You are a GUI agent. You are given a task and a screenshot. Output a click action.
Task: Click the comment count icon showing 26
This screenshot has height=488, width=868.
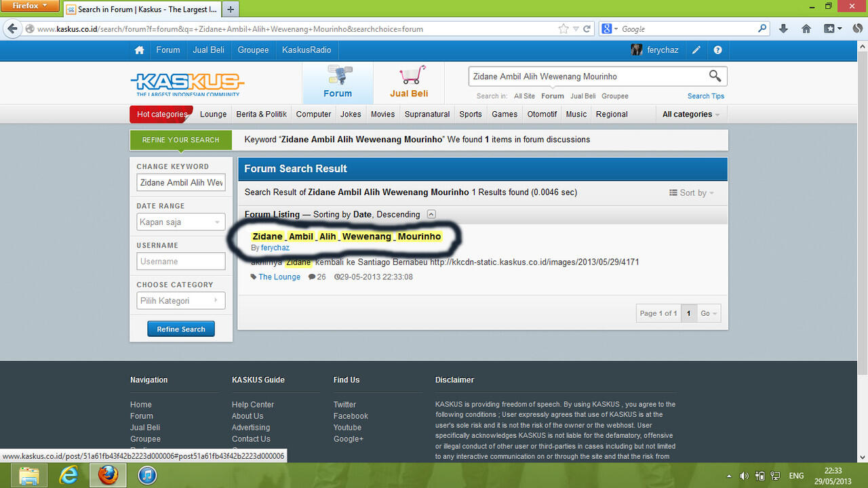tap(312, 277)
